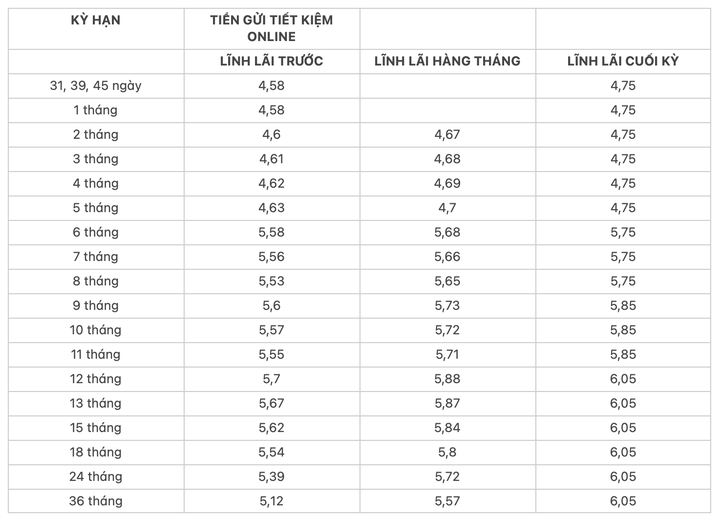Click the 5,53 value in 8 tháng row

click(x=271, y=281)
